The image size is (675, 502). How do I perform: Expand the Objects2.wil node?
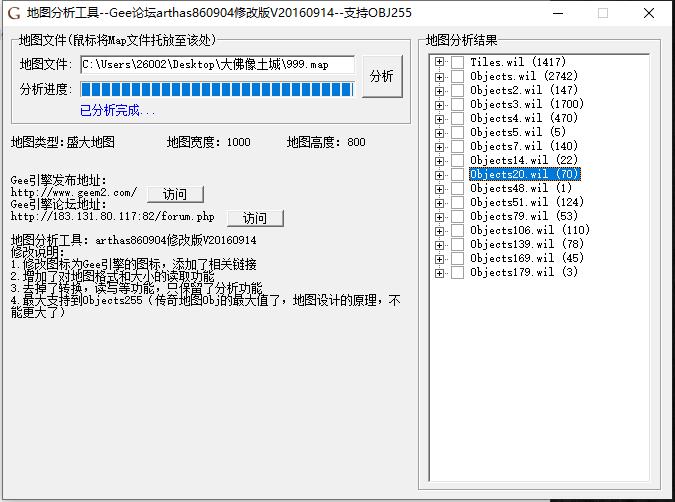439,91
